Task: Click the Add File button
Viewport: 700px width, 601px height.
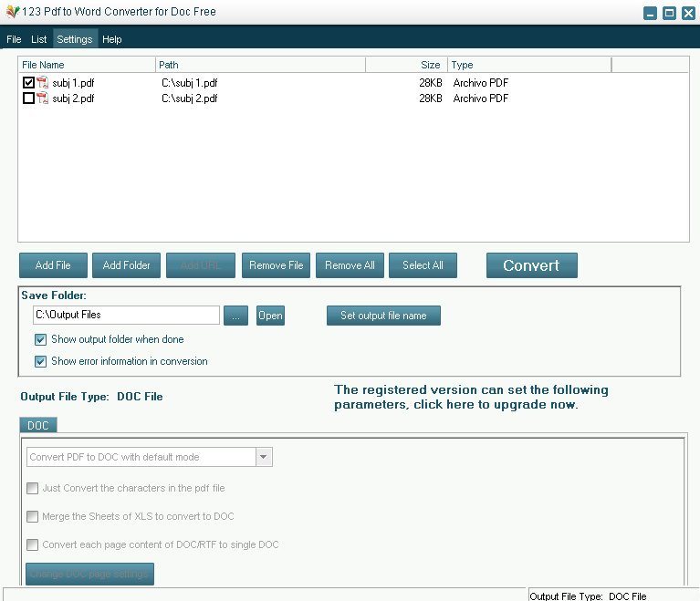Action: coord(53,265)
